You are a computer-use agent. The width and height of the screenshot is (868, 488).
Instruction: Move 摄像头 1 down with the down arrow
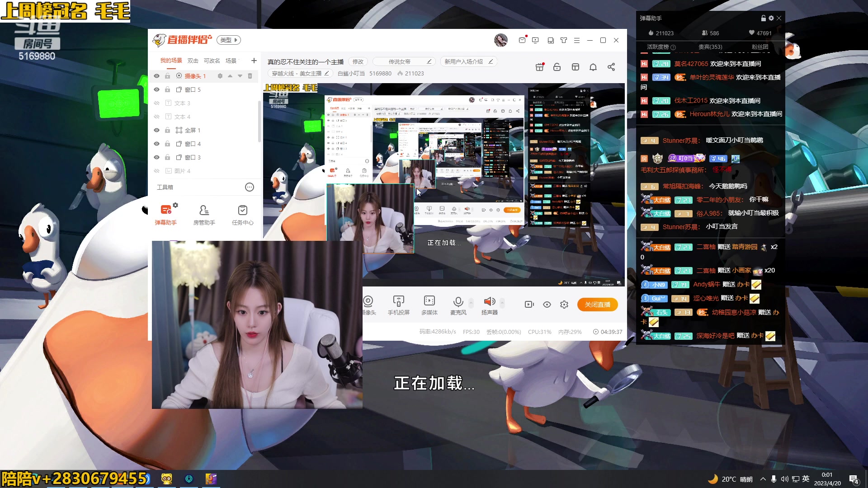pyautogui.click(x=240, y=76)
